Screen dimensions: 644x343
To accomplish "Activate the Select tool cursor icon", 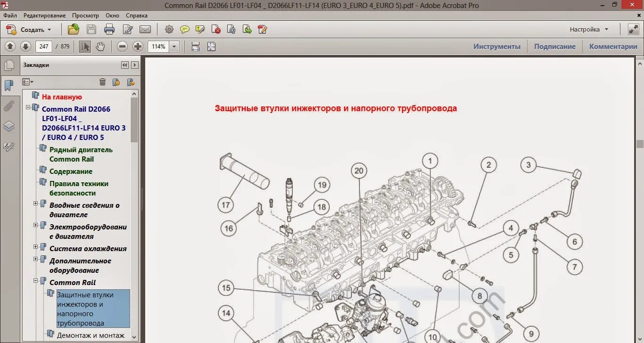I will click(85, 46).
